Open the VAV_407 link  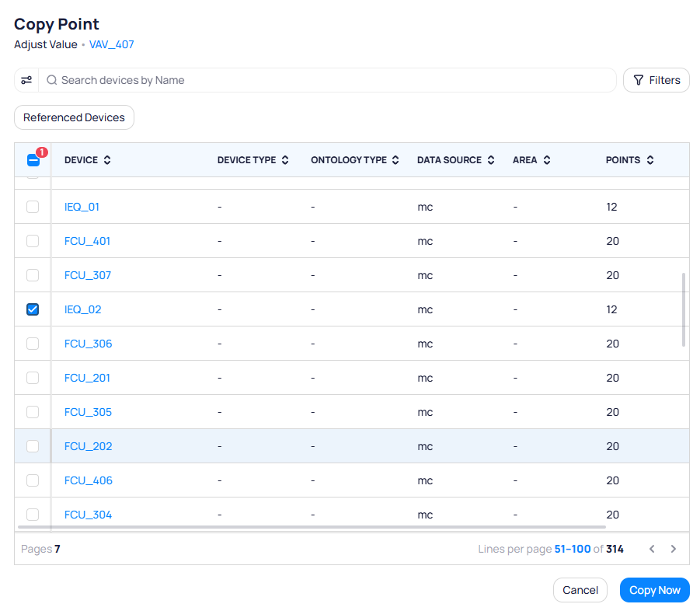(x=112, y=44)
